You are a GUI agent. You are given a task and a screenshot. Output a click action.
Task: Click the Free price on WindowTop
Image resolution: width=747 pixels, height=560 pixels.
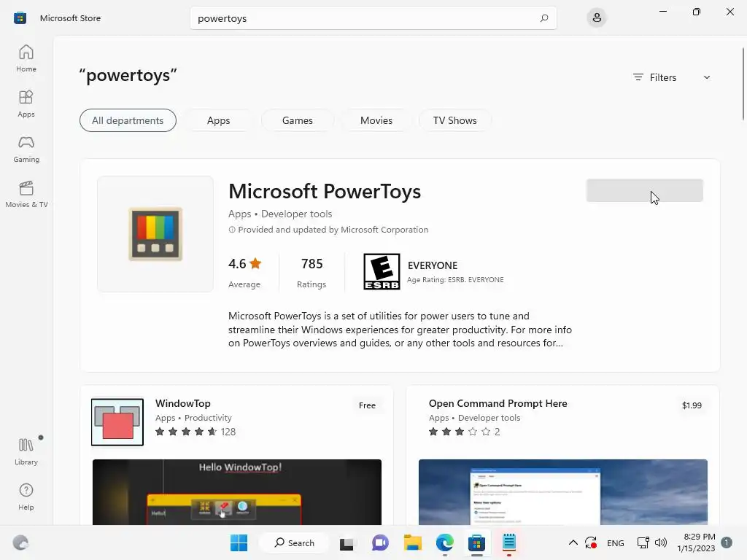[367, 405]
